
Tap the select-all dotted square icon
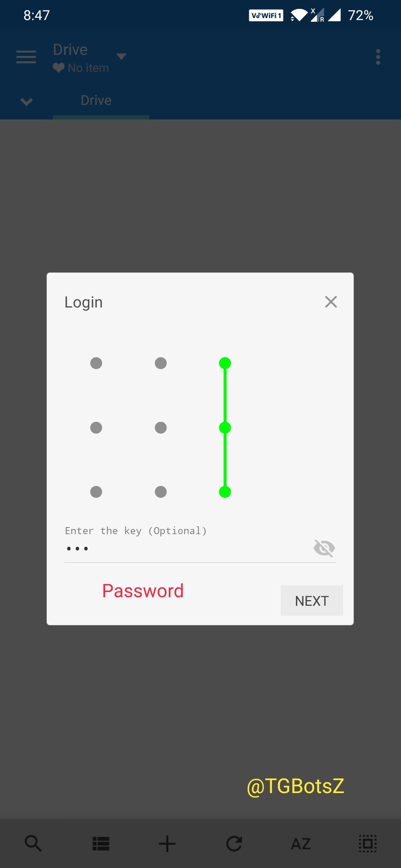click(368, 844)
